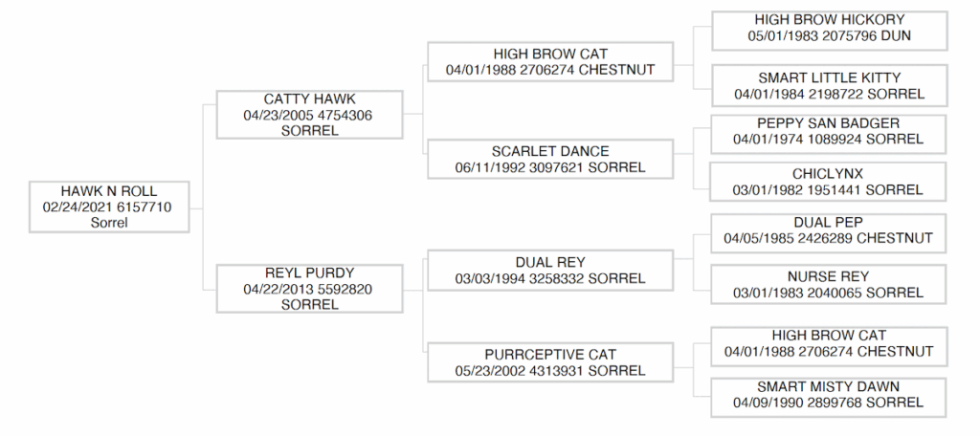Click the PURRCEPTIVE CAT pedigree entry
The height and width of the screenshot is (436, 980).
(x=550, y=355)
